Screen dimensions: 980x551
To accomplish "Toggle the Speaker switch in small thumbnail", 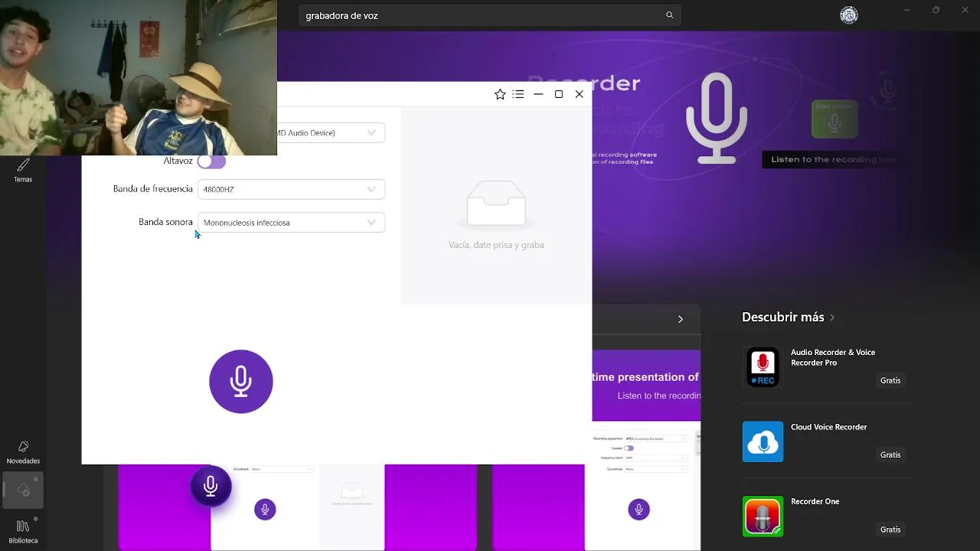I will click(629, 448).
